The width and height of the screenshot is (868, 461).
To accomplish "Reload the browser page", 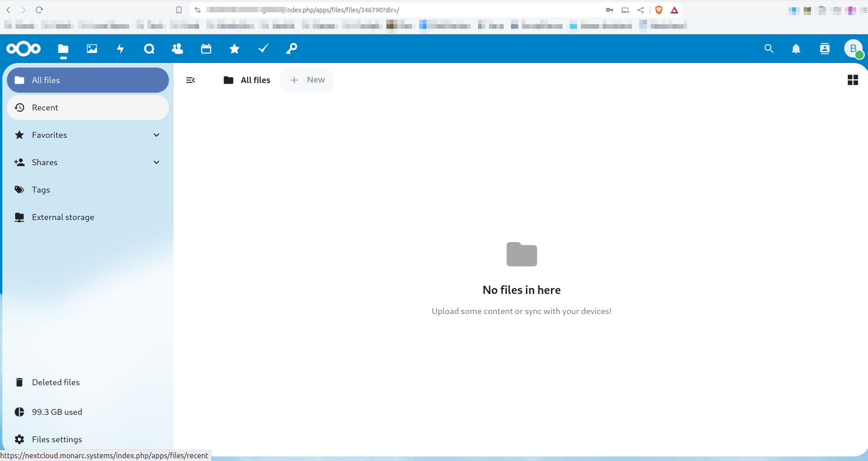I will click(x=39, y=10).
